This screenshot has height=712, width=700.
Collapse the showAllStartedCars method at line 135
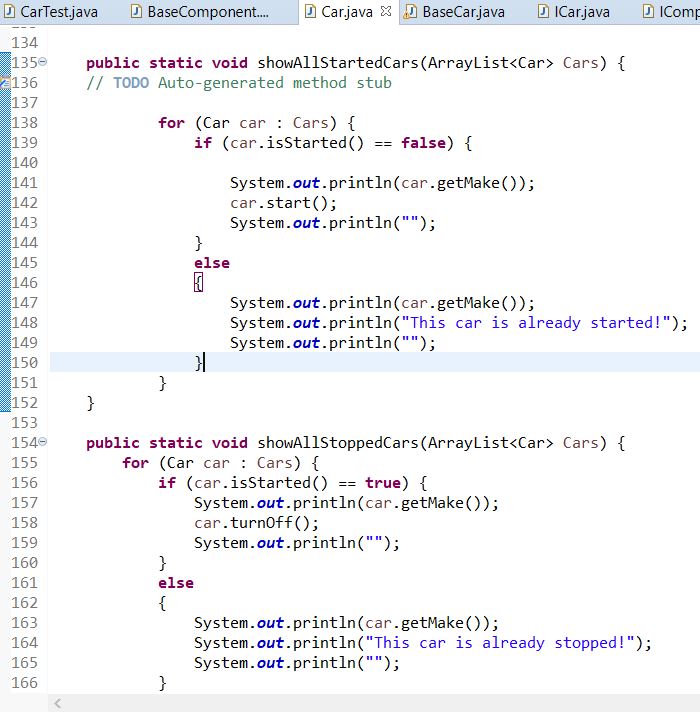(x=43, y=61)
